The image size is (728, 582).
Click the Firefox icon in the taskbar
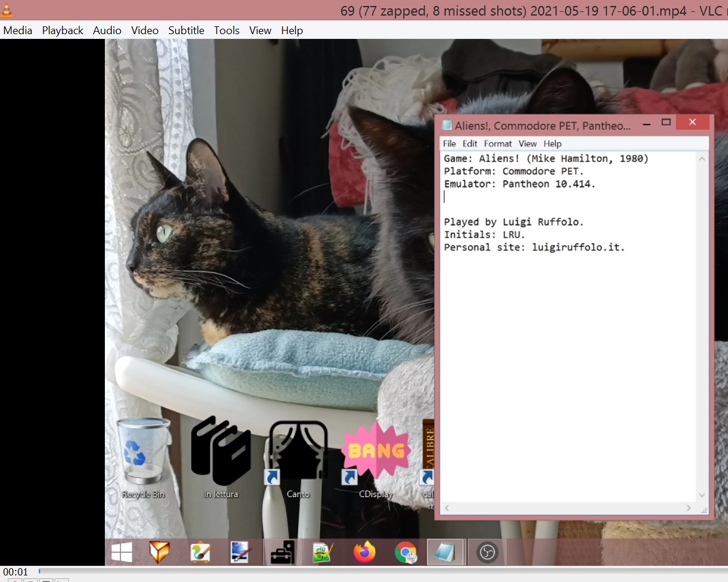coord(364,552)
